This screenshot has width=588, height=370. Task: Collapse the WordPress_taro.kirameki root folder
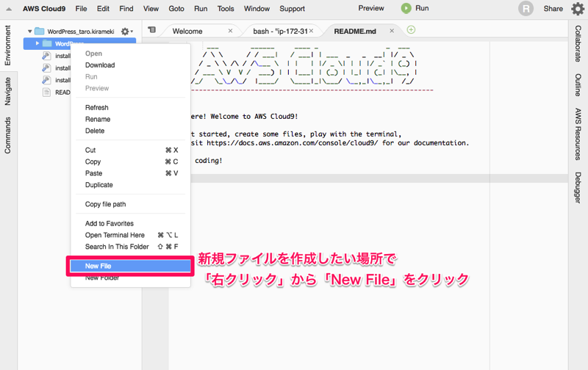click(30, 32)
